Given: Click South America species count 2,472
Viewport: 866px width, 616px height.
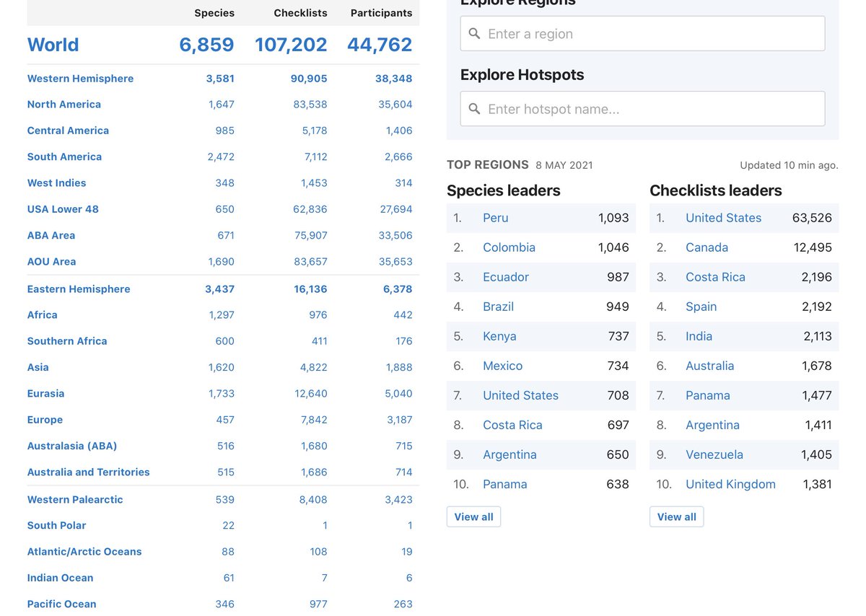Looking at the screenshot, I should pos(221,157).
